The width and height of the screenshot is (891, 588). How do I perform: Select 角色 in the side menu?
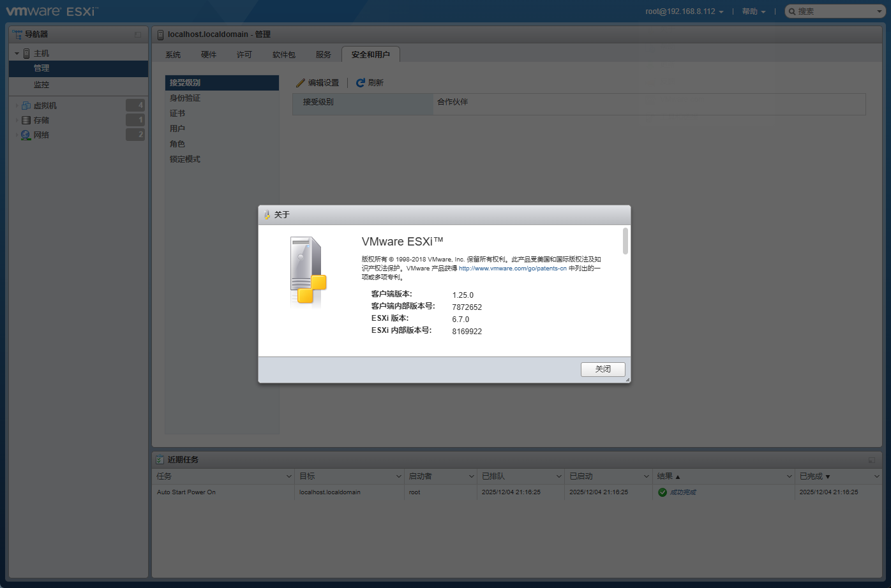(x=222, y=144)
